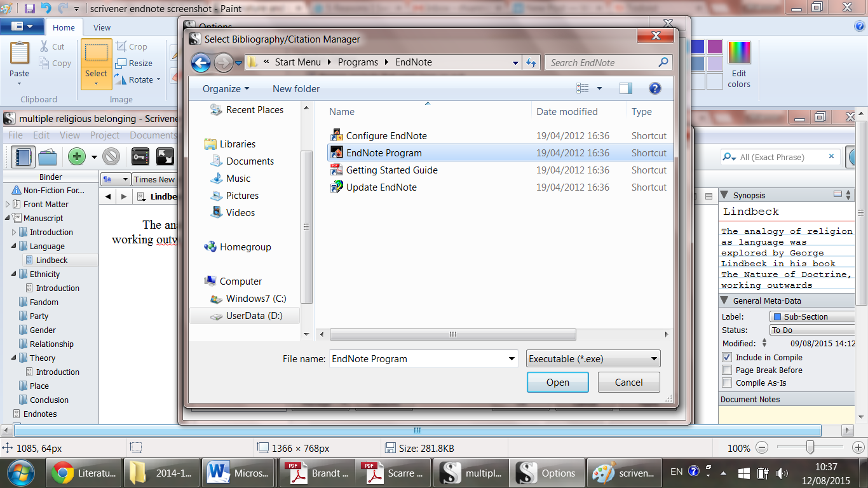Open the File menu in Scrivener

pos(15,135)
